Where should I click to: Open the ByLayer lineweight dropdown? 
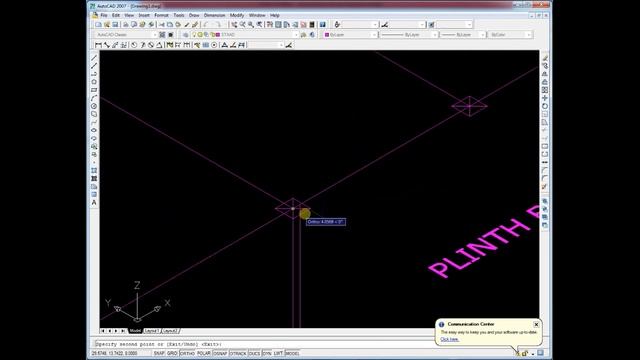coord(463,35)
